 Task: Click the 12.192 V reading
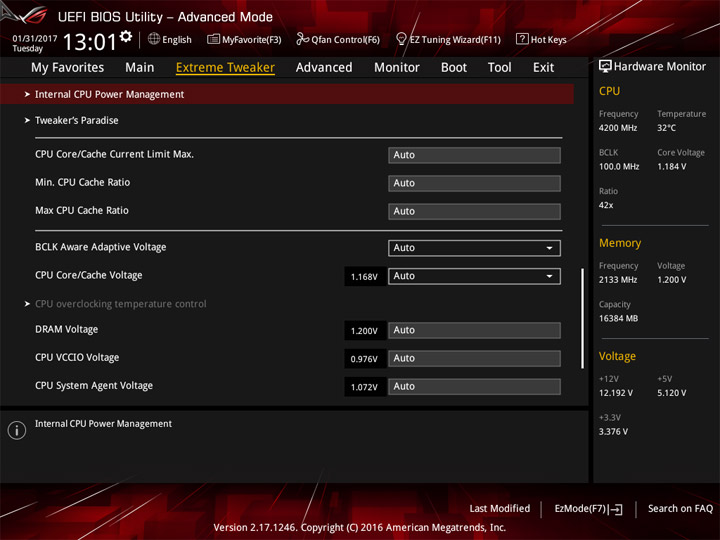coord(615,393)
